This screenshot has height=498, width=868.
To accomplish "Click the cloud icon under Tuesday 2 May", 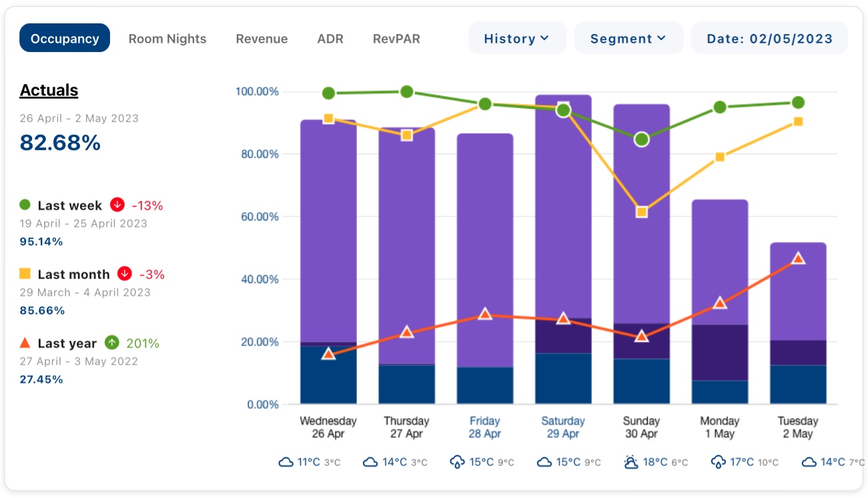I will click(x=809, y=462).
